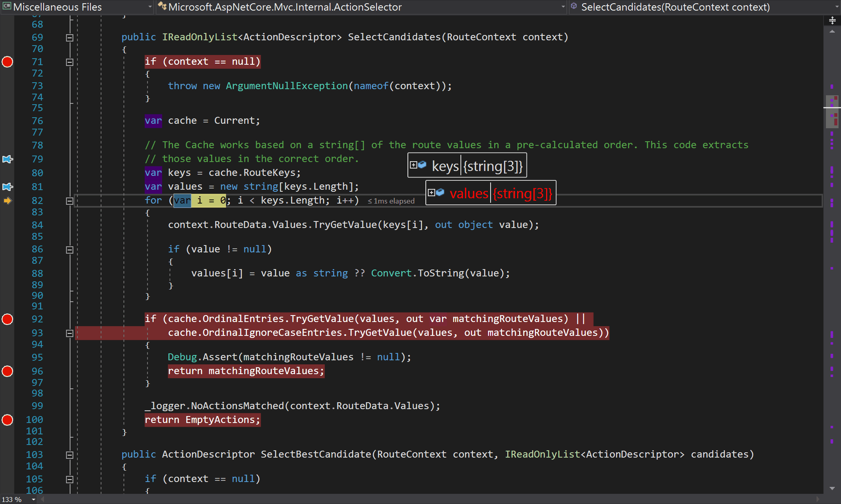Select the bookmark icon beside line 81

coord(7,187)
